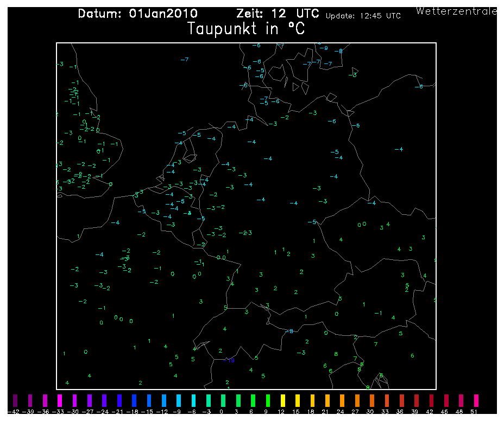Screen dimensions: 504x421
Task: Select the orange legend swatch above 21
Action: click(327, 400)
